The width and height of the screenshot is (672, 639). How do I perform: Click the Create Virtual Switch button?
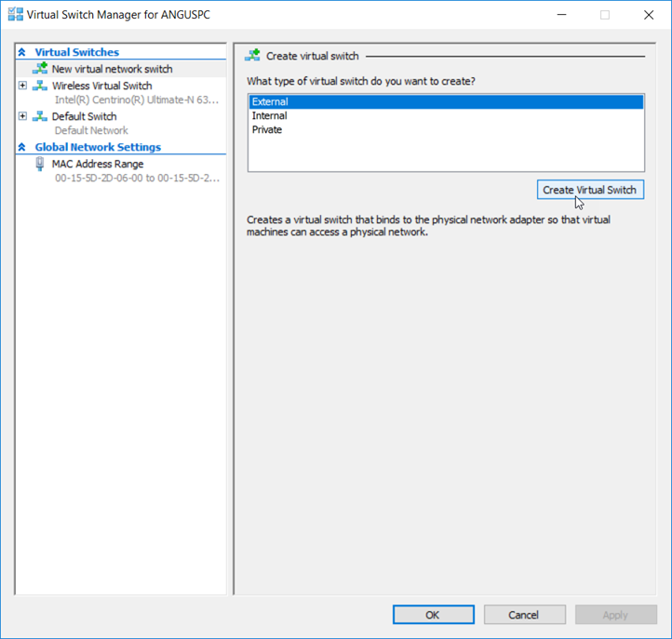pyautogui.click(x=590, y=190)
